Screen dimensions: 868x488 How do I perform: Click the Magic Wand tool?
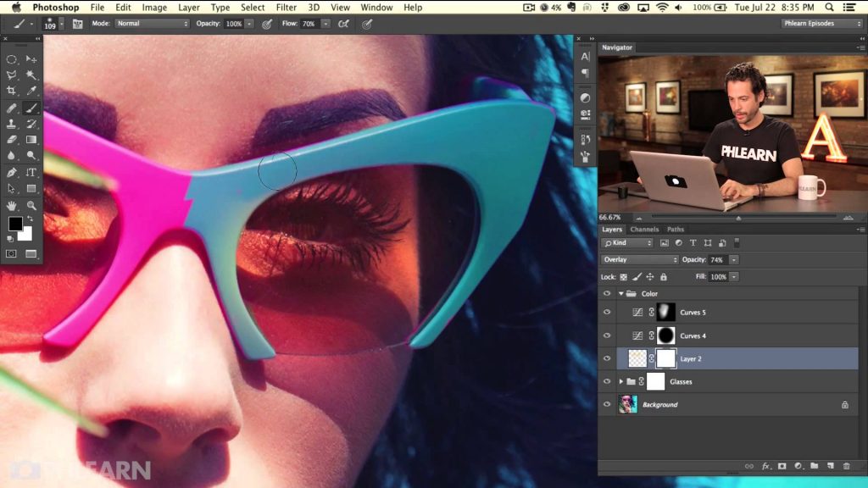(31, 75)
